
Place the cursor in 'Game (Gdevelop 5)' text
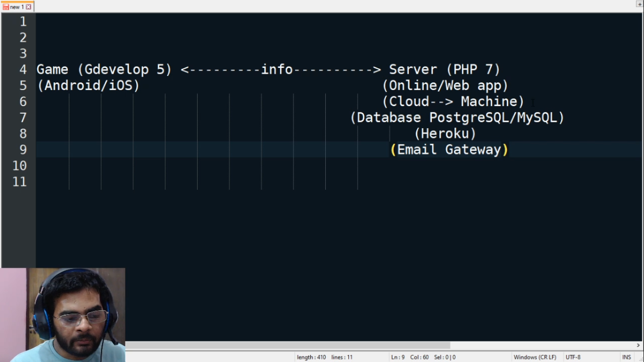[x=104, y=69]
